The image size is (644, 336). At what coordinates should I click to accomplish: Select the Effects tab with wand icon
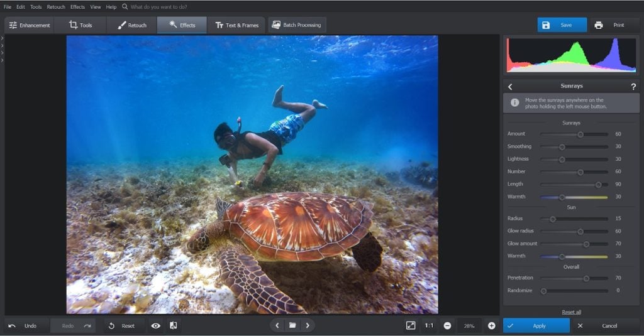[x=182, y=25]
